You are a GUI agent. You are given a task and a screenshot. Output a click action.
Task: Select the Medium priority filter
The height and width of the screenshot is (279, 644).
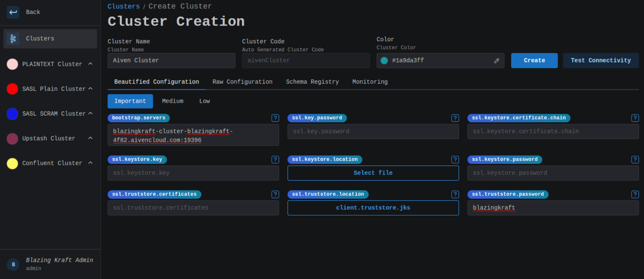point(173,101)
